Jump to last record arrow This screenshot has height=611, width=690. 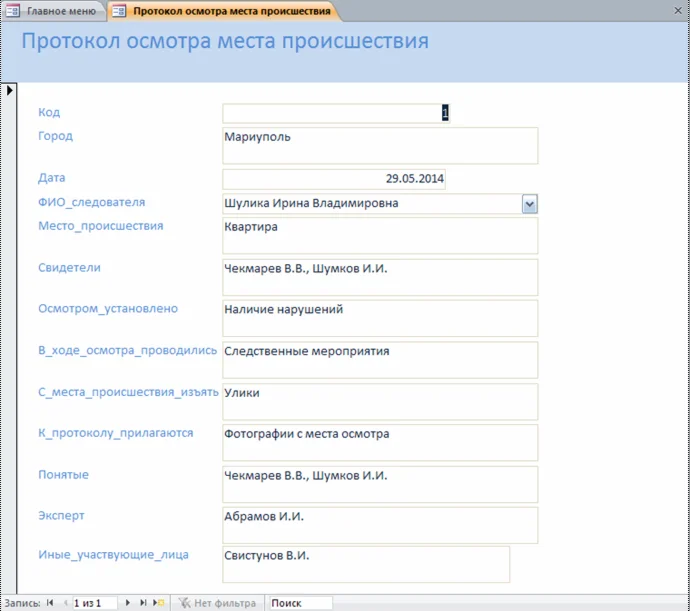143,603
